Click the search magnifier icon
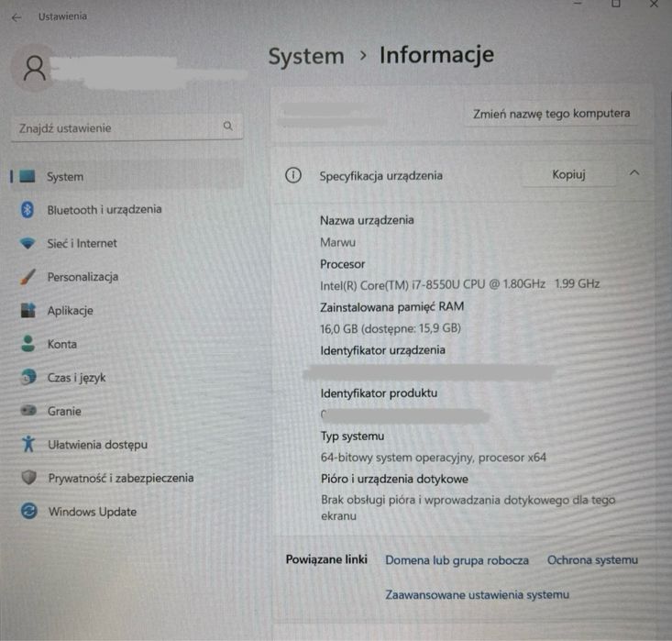672x641 pixels. coord(228,126)
